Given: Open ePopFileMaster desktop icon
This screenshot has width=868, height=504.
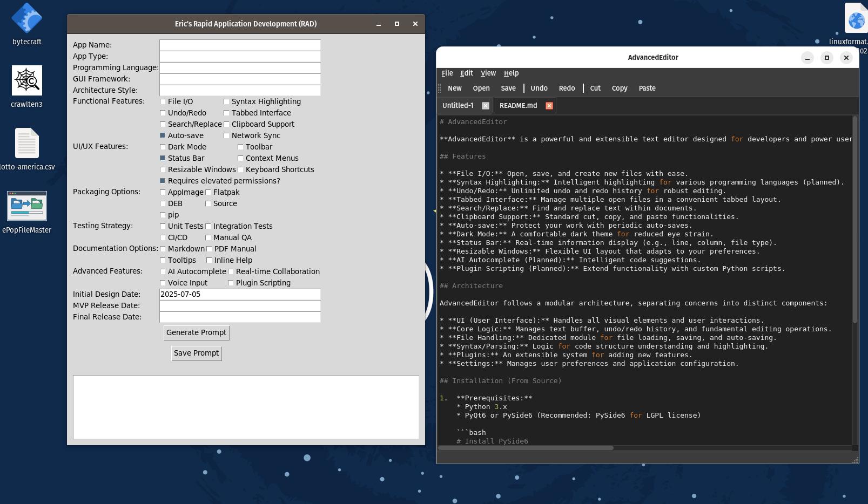Looking at the screenshot, I should click(26, 206).
